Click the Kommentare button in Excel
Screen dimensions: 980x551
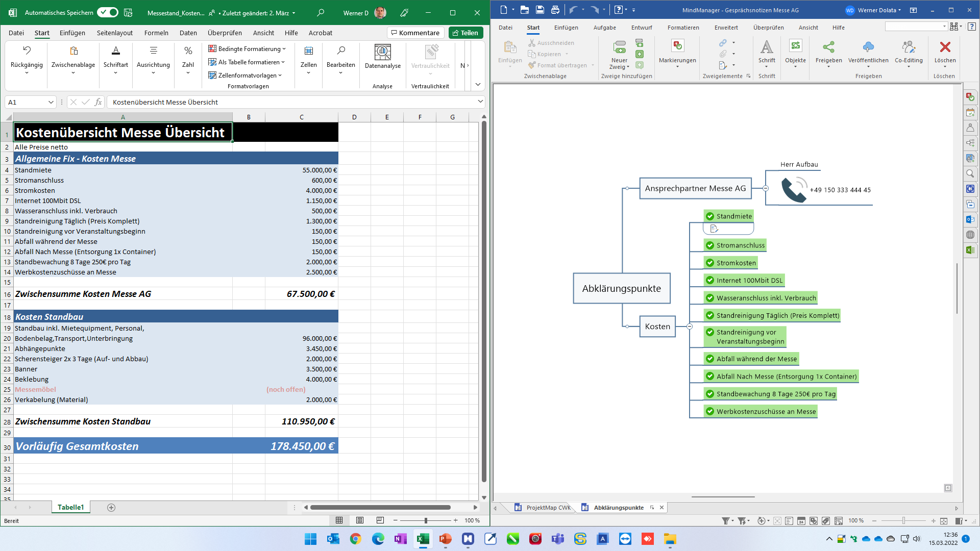(x=415, y=33)
